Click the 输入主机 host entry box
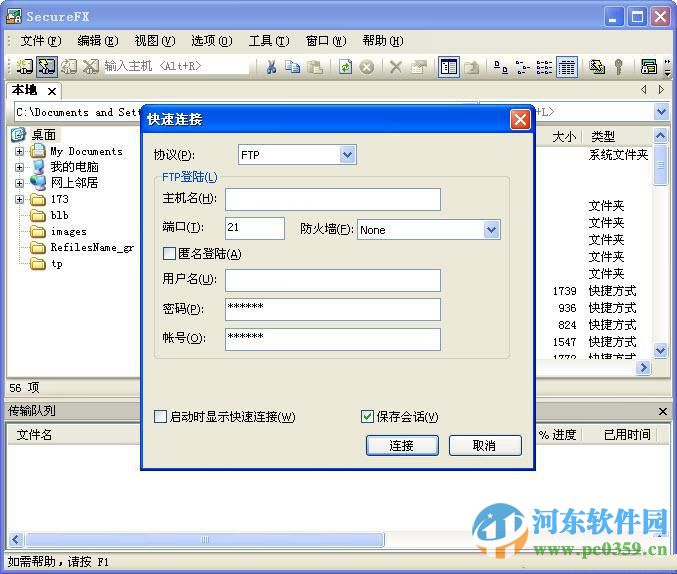Screen dimensions: 677x574 coord(176,66)
